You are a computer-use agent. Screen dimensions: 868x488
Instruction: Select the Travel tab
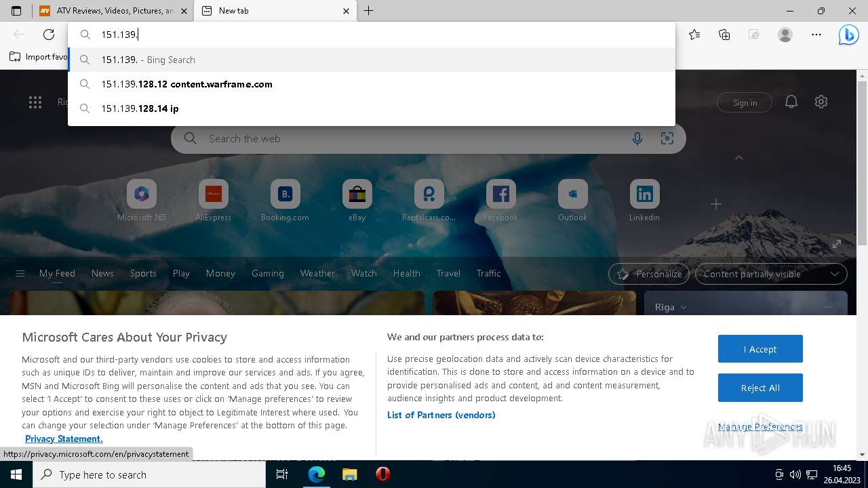pyautogui.click(x=448, y=273)
